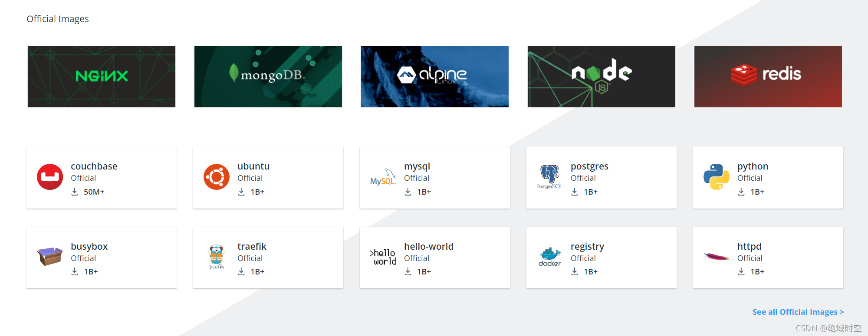Image resolution: width=868 pixels, height=336 pixels.
Task: Click download icon on couchbase card
Action: 75,192
